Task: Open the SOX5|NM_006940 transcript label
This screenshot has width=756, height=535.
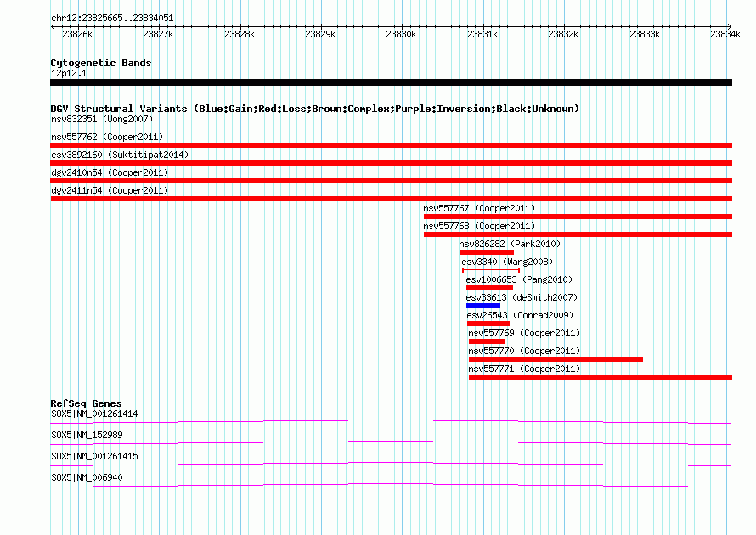Action: (x=87, y=477)
